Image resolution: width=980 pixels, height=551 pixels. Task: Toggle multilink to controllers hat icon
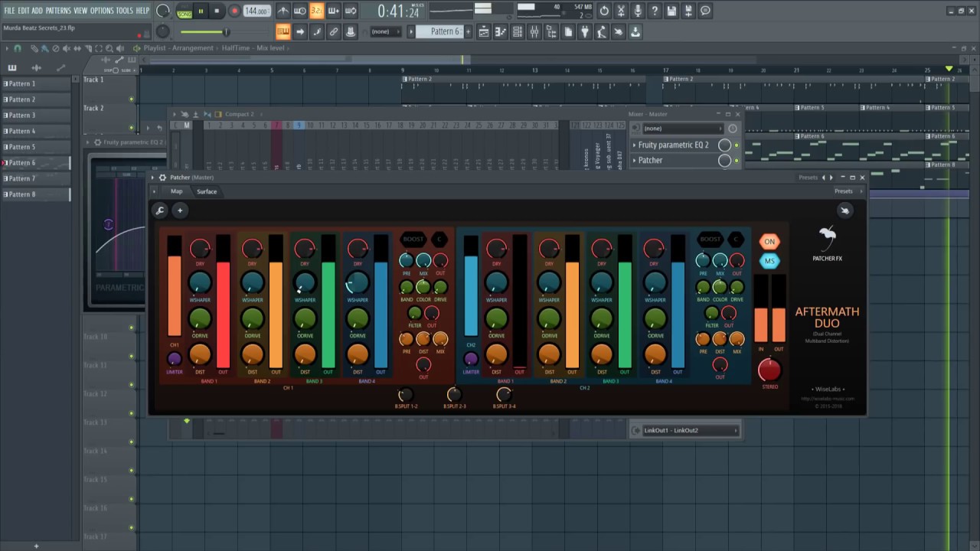351,31
